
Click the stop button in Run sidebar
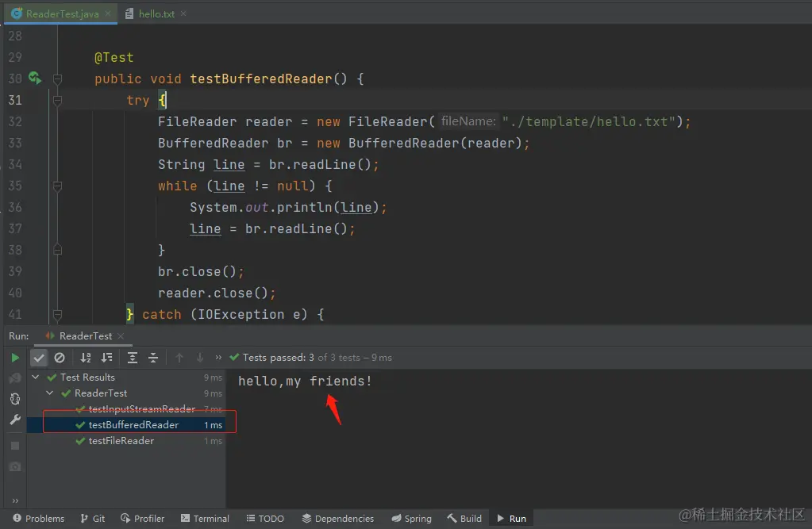[x=15, y=446]
